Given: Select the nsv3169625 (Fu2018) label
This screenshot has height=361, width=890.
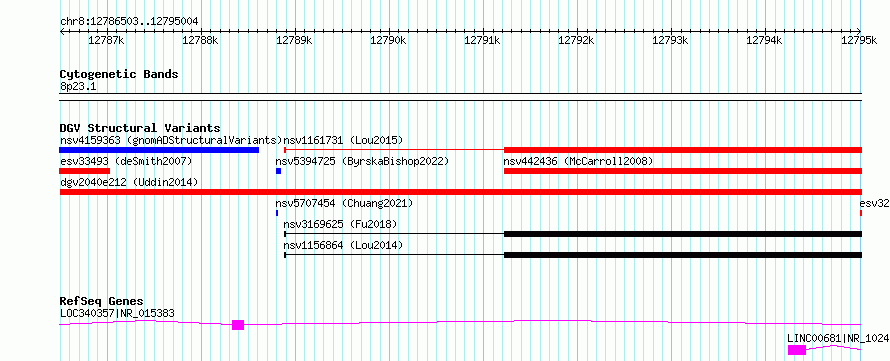Looking at the screenshot, I should (x=340, y=224).
